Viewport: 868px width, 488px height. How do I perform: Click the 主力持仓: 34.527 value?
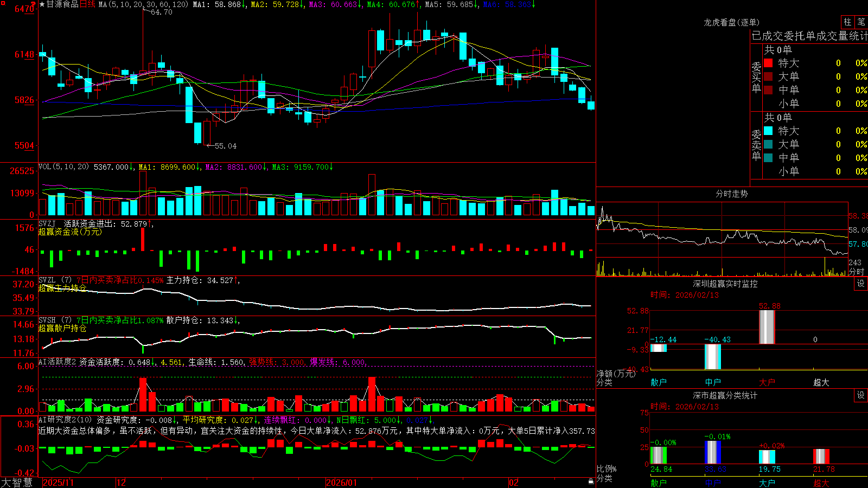pyautogui.click(x=202, y=280)
